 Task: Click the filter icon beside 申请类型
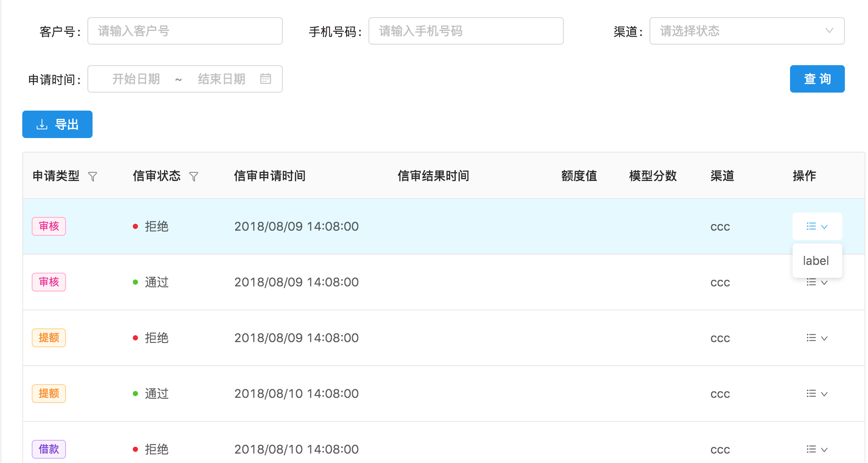tap(93, 177)
